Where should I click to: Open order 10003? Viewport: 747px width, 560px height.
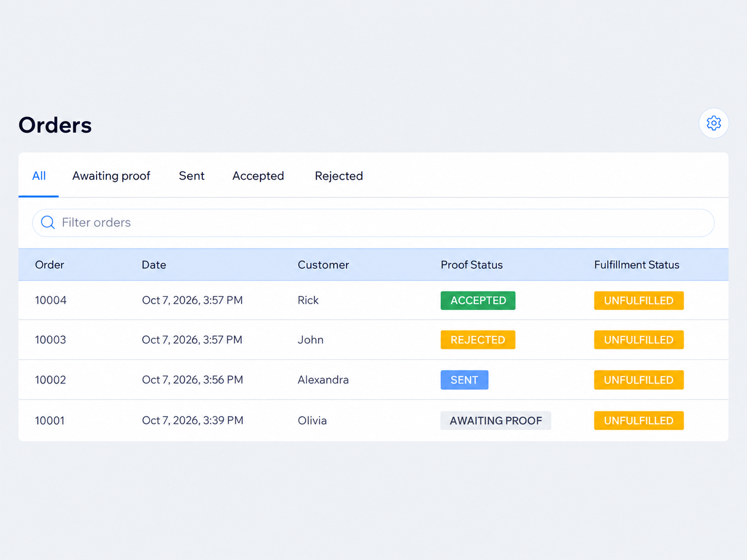coord(51,340)
